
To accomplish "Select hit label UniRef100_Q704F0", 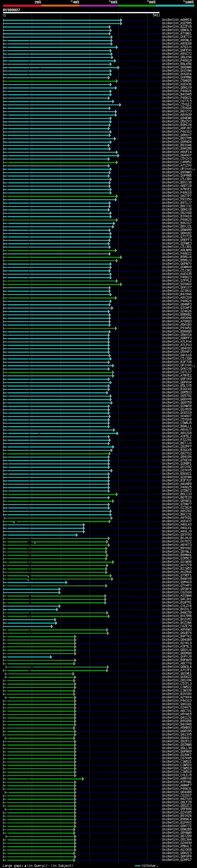I will coord(177,585).
